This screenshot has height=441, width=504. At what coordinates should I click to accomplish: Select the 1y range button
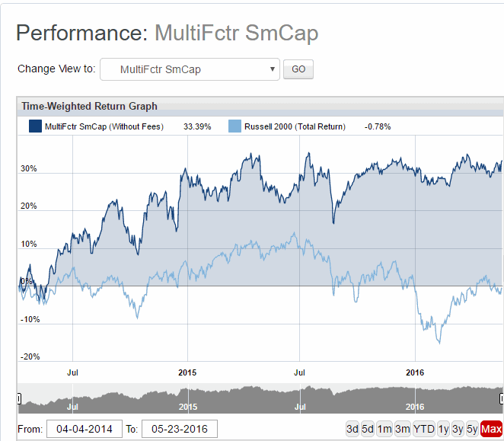tap(444, 429)
